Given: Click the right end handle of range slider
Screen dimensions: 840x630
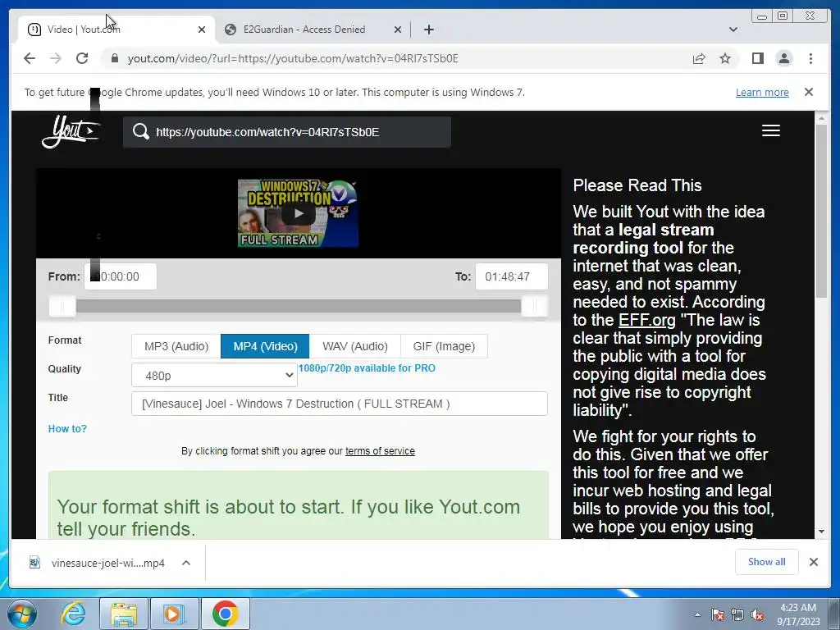Looking at the screenshot, I should pos(534,307).
